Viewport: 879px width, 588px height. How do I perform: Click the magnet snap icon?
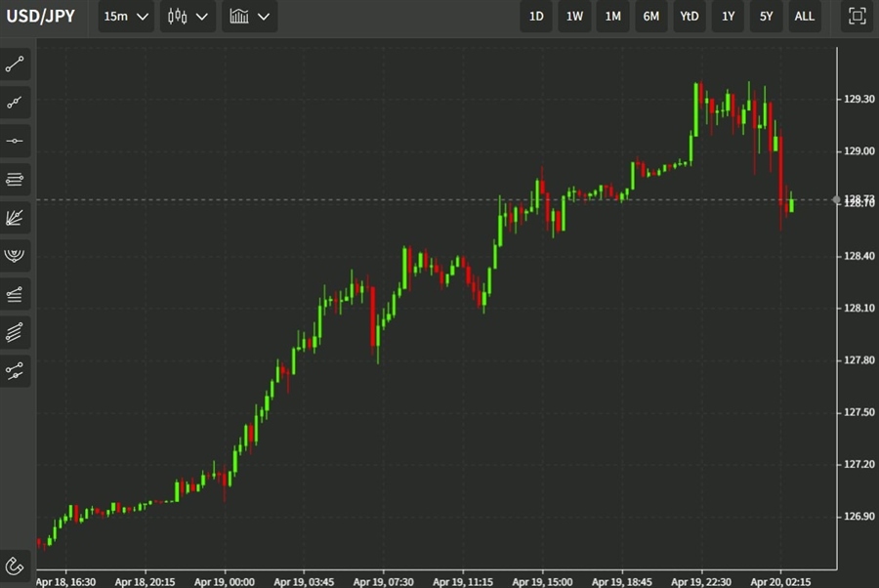15,567
